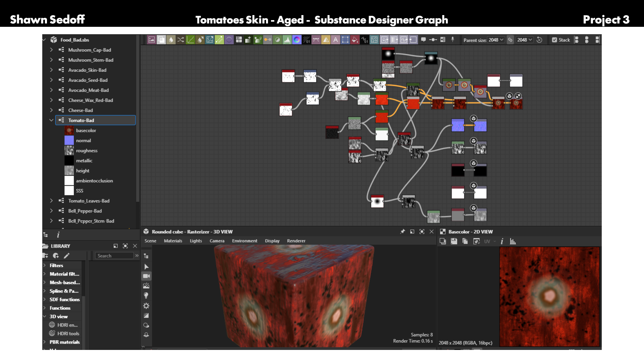Align nodes left using alignment icon
This screenshot has width=644, height=362.
tap(576, 40)
